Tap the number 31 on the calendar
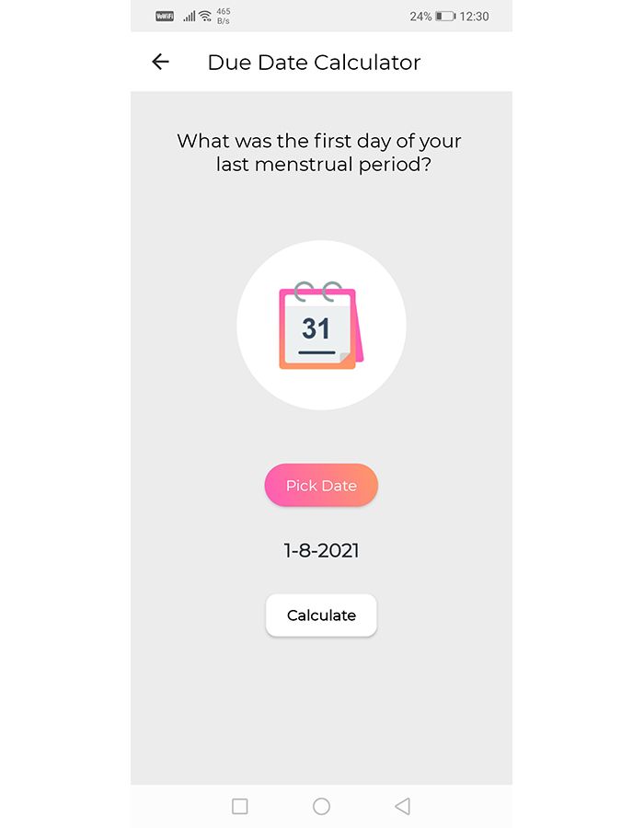The width and height of the screenshot is (644, 828). point(316,328)
